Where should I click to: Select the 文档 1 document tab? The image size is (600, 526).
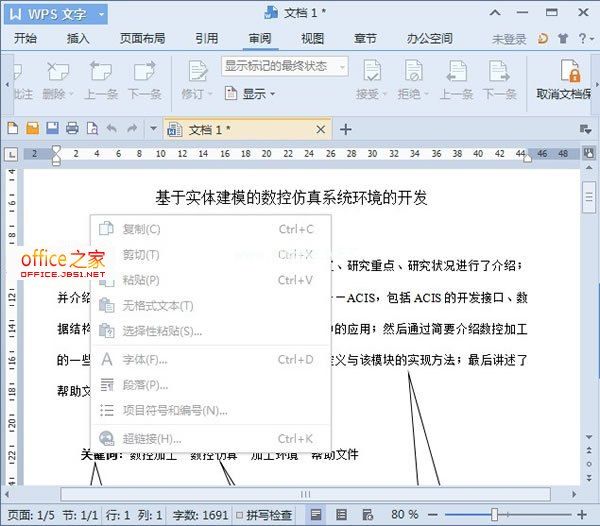(x=209, y=129)
